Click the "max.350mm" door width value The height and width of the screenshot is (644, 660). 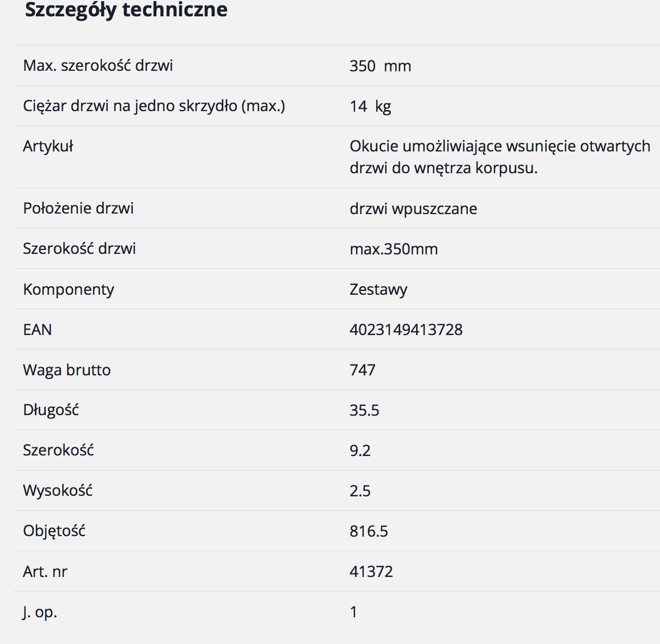point(394,249)
